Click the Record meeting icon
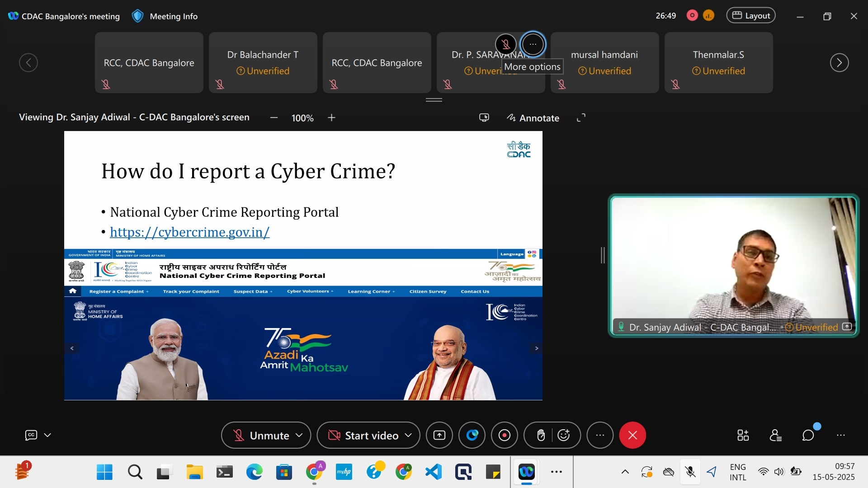Viewport: 868px width, 488px height. pos(504,435)
